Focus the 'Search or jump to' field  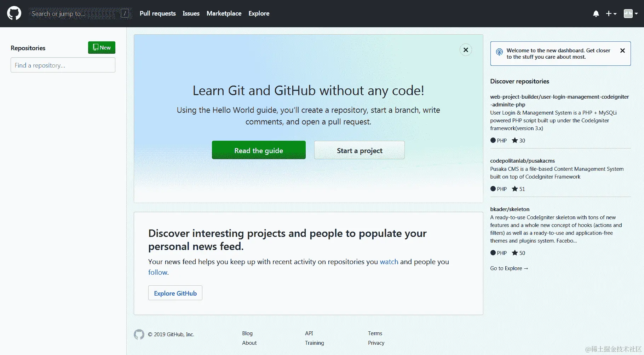pyautogui.click(x=80, y=13)
